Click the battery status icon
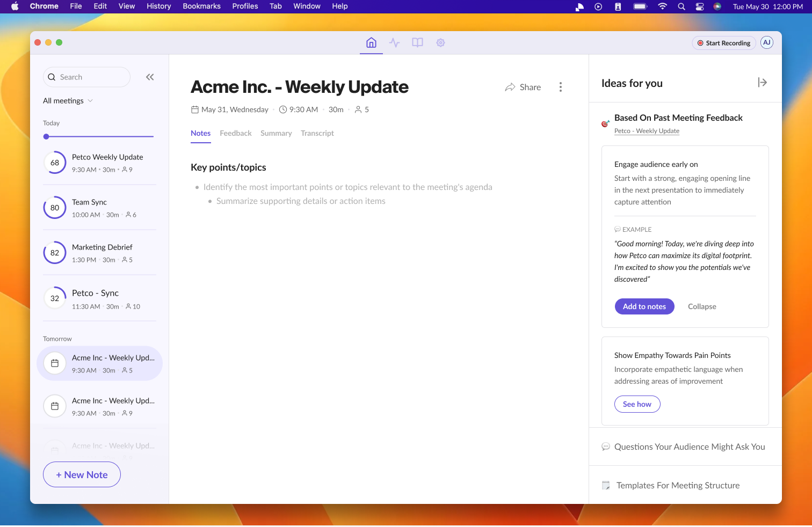 [x=641, y=6]
